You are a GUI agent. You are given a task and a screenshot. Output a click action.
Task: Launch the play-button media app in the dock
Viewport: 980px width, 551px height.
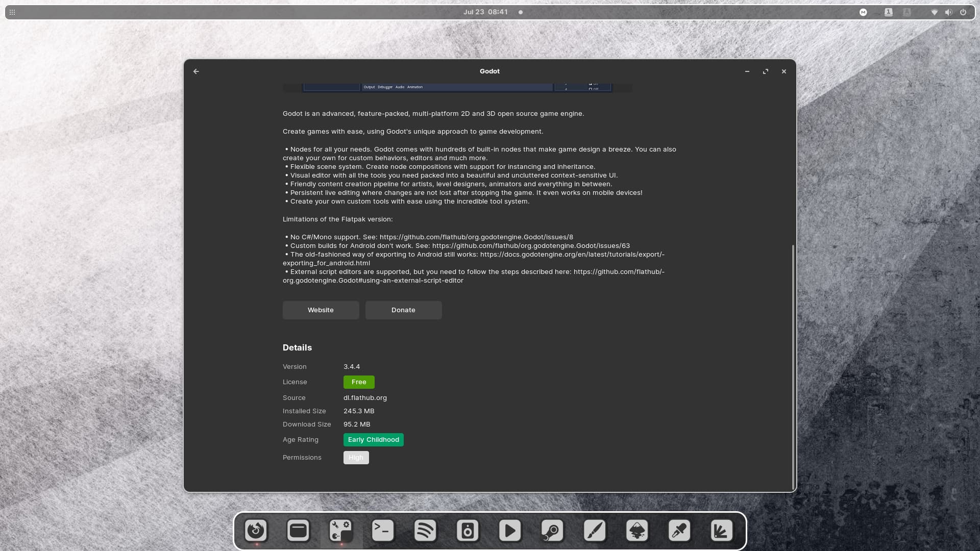coord(510,531)
